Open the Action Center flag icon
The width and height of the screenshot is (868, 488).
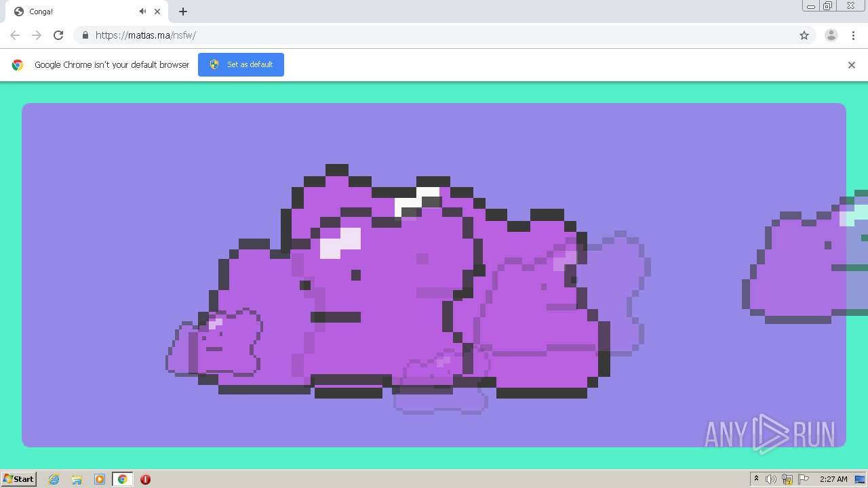[804, 479]
